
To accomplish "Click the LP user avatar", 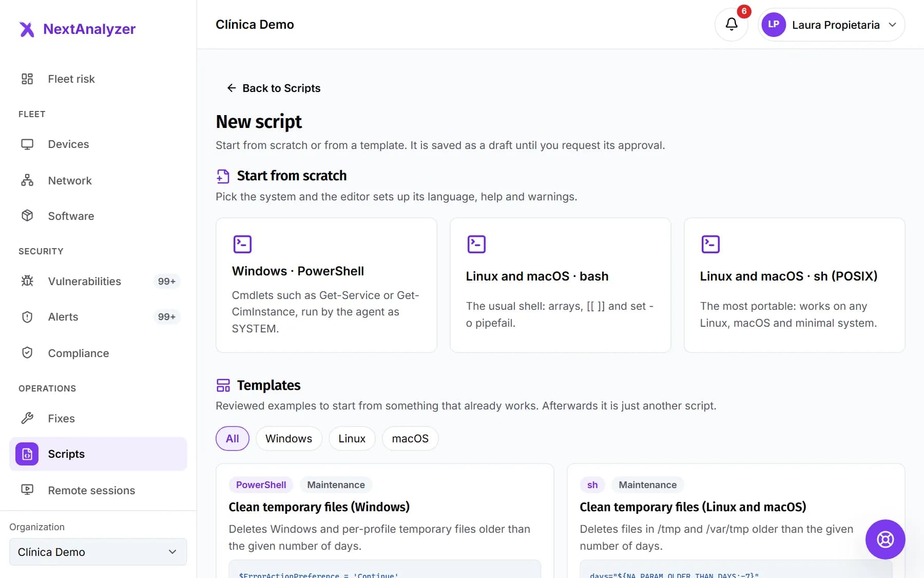I will click(774, 25).
